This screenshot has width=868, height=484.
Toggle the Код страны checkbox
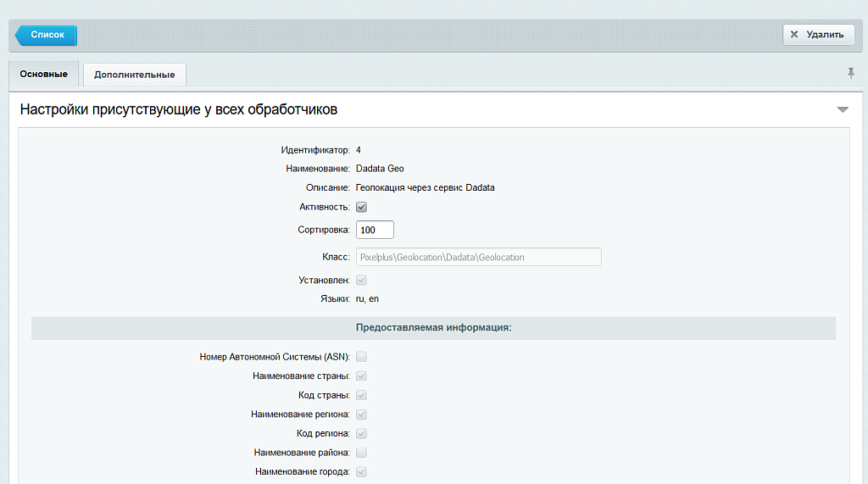pyautogui.click(x=361, y=395)
